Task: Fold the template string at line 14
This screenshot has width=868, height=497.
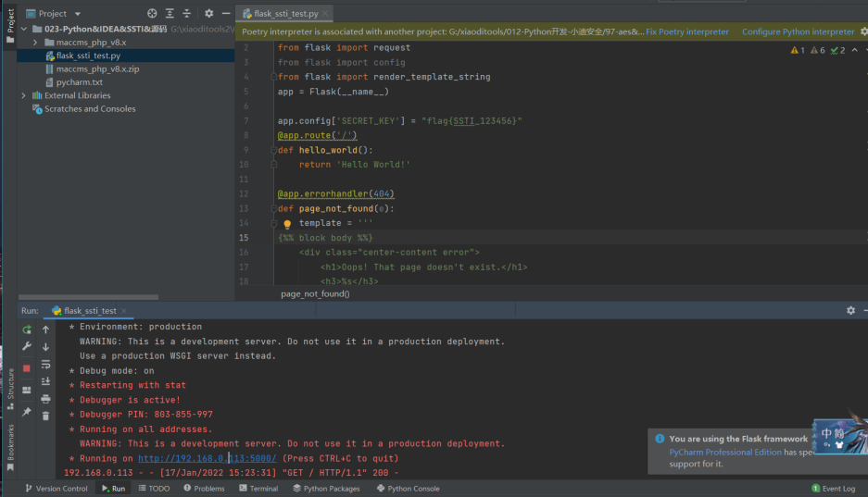Action: pos(273,223)
